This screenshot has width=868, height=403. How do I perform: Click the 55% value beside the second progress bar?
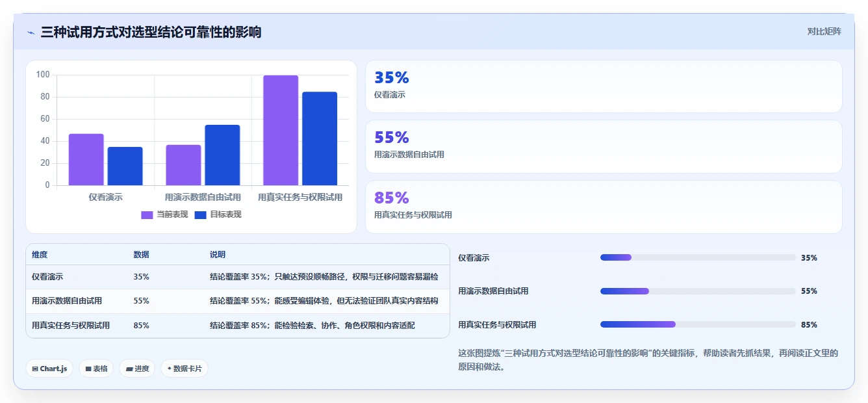click(x=809, y=291)
